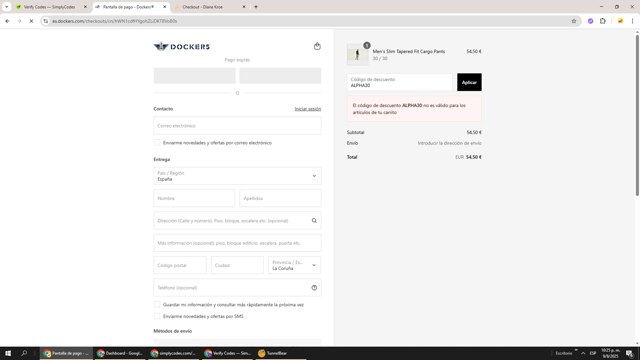This screenshot has width=640, height=360.
Task: Click Introducir la dirección de envío text
Action: coord(449,143)
